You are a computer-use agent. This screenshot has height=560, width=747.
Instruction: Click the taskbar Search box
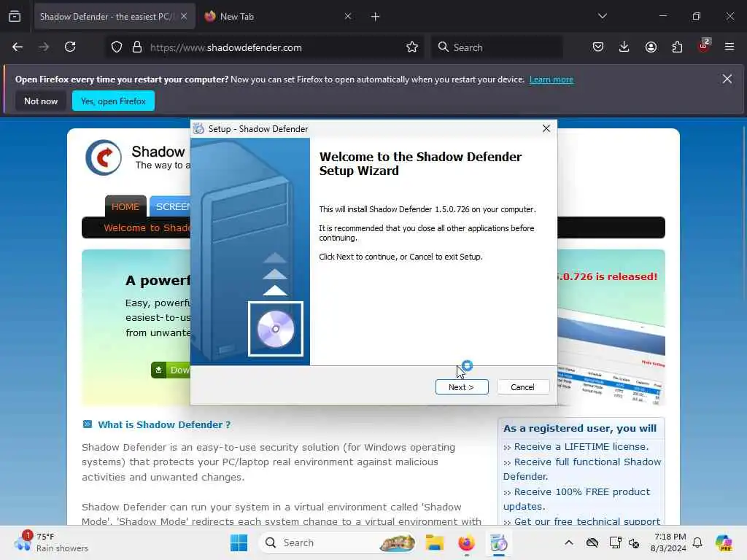tap(337, 542)
